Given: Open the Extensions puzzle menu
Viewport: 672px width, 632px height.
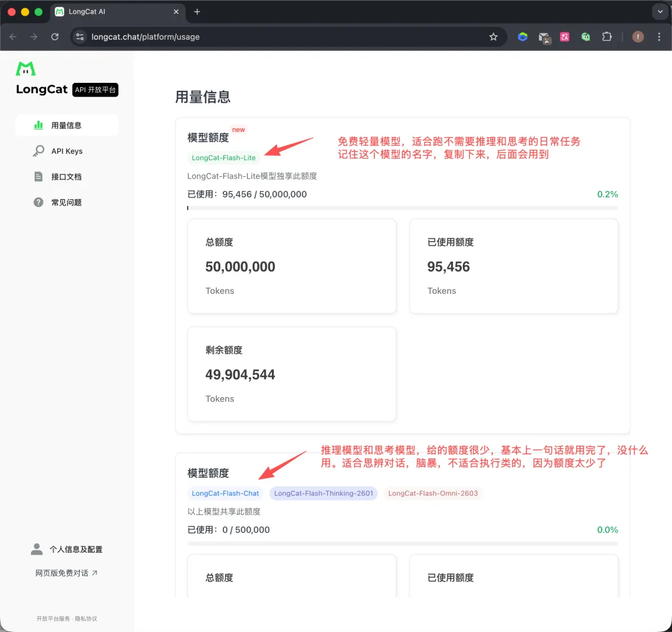Looking at the screenshot, I should pos(607,37).
